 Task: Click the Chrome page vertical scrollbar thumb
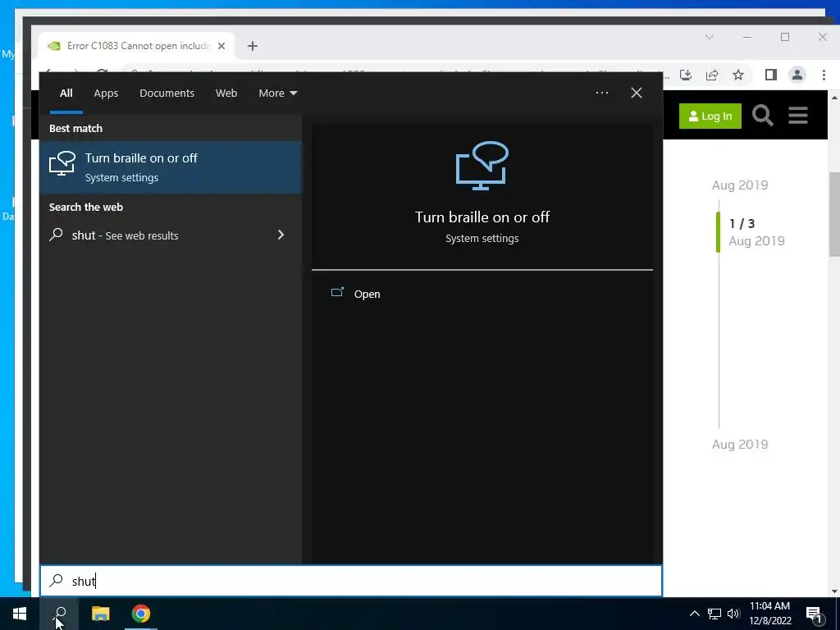[x=834, y=214]
